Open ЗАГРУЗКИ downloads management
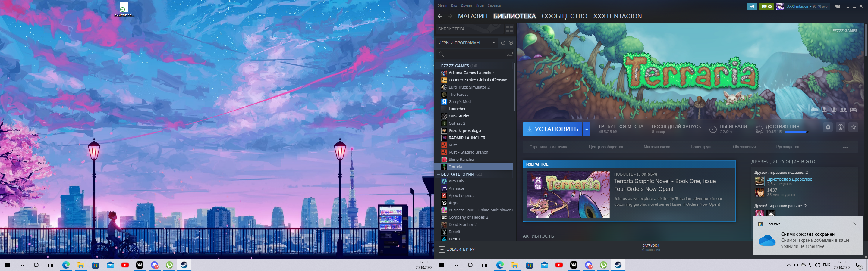868x271 pixels. [x=651, y=248]
